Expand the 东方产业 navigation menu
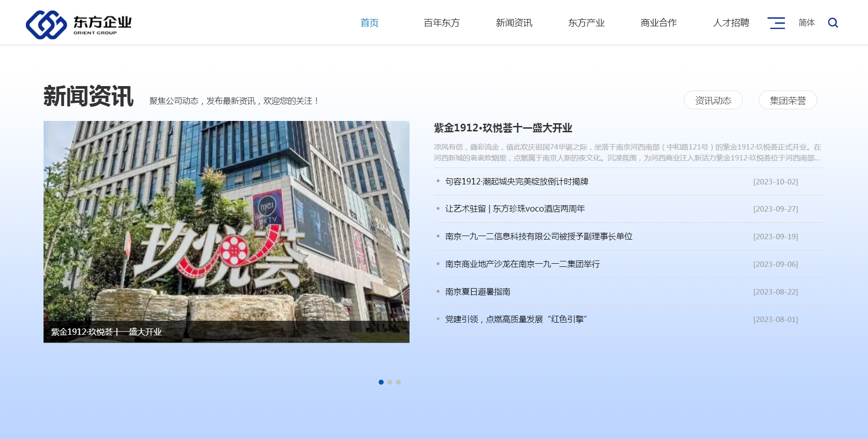 pos(586,23)
